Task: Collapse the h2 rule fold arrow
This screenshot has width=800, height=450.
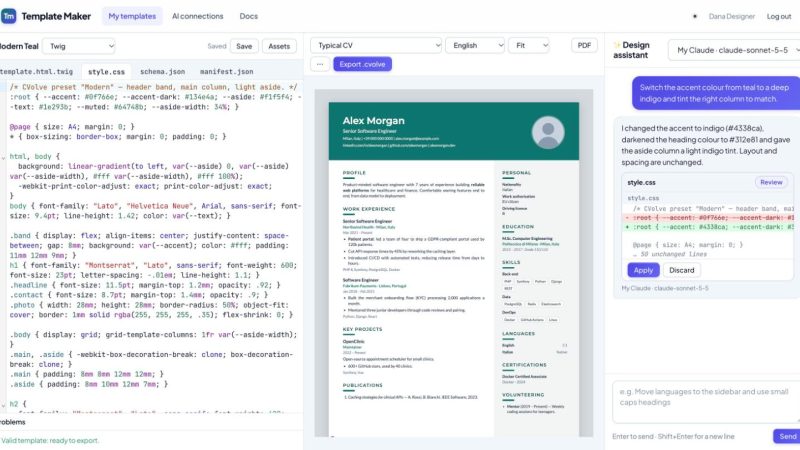Action: click(4, 404)
